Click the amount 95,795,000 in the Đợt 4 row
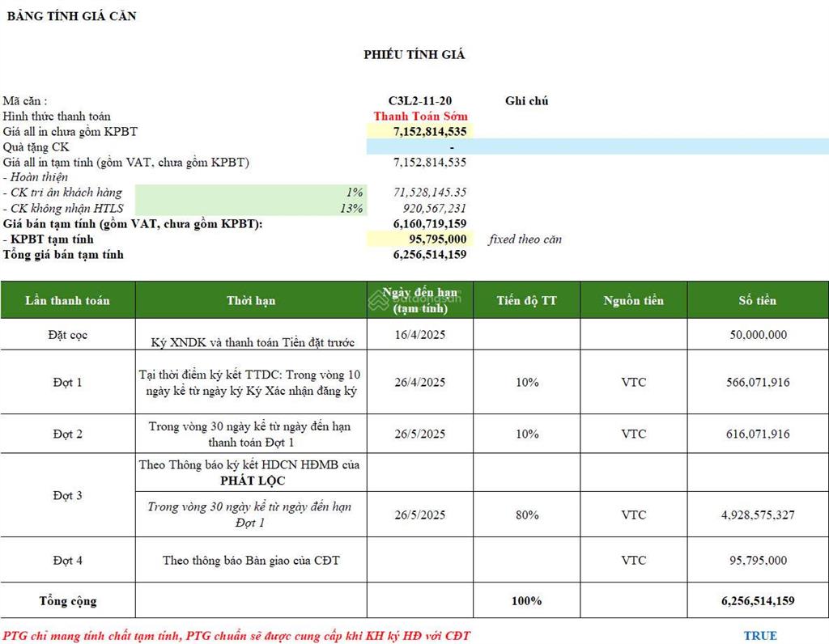 [x=758, y=560]
